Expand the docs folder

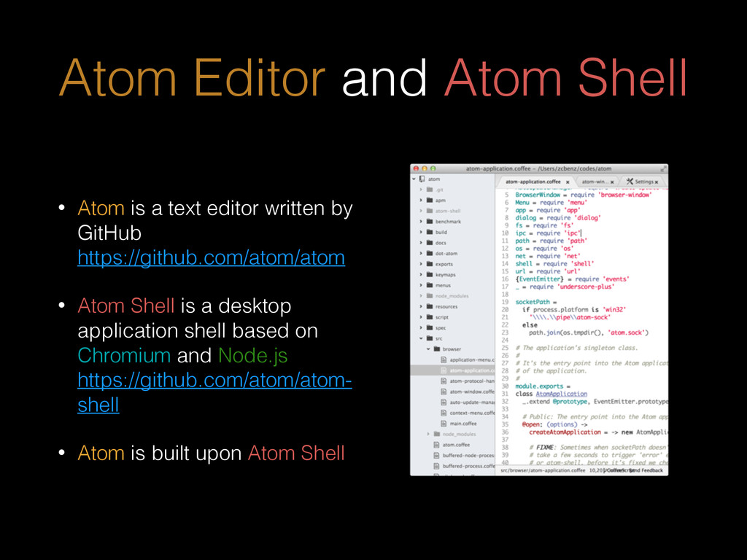(x=421, y=243)
